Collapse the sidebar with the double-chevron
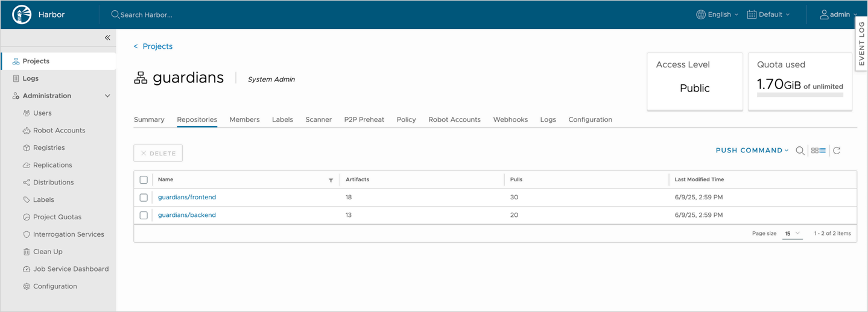Viewport: 868px width, 312px height. 107,37
